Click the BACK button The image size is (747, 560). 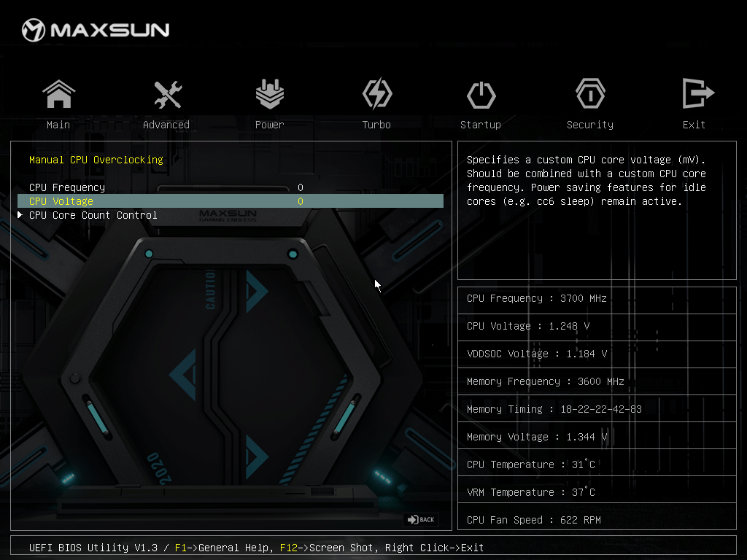point(421,519)
